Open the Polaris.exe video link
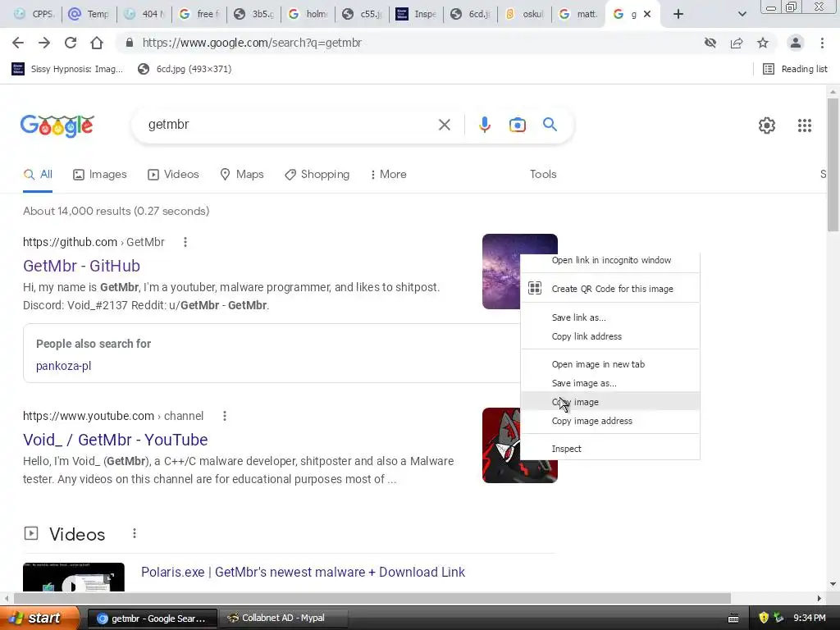Screen dimensions: 840x630 tap(303, 572)
